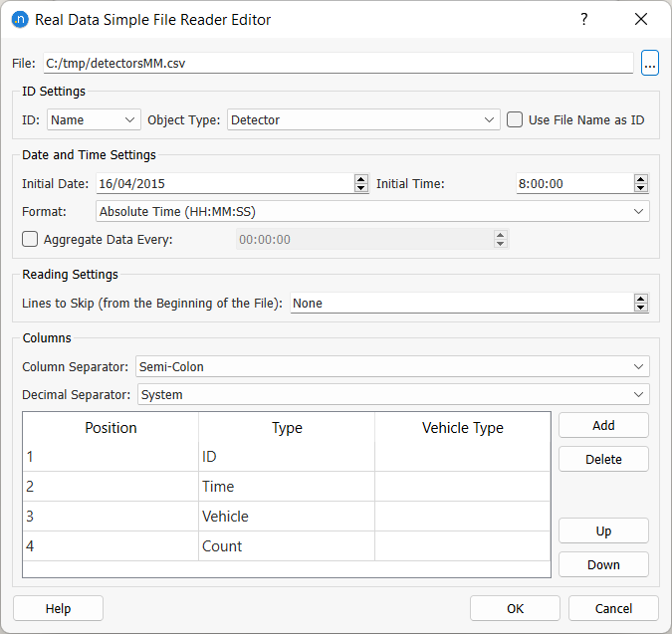Click inside the File path input field

[x=336, y=63]
